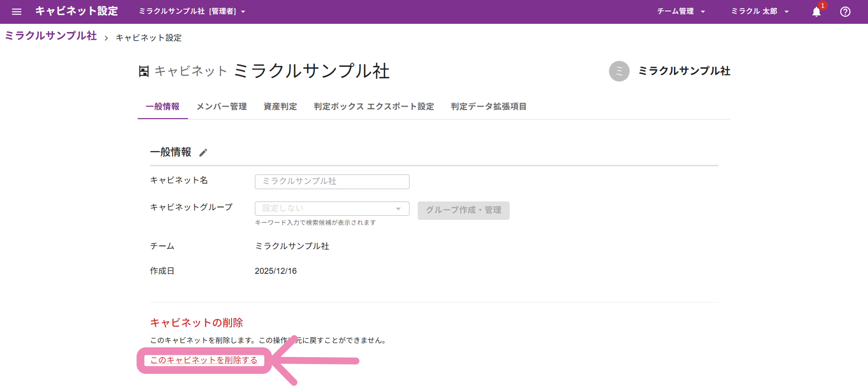Open the ミラクル 太郎 user menu
868x386 pixels.
point(760,11)
